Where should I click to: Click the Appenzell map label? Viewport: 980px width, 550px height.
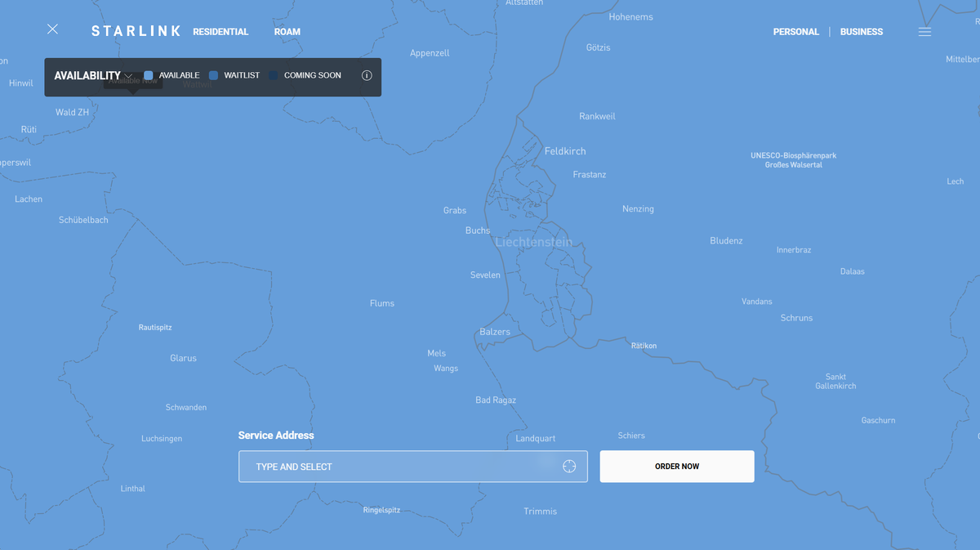(x=430, y=53)
